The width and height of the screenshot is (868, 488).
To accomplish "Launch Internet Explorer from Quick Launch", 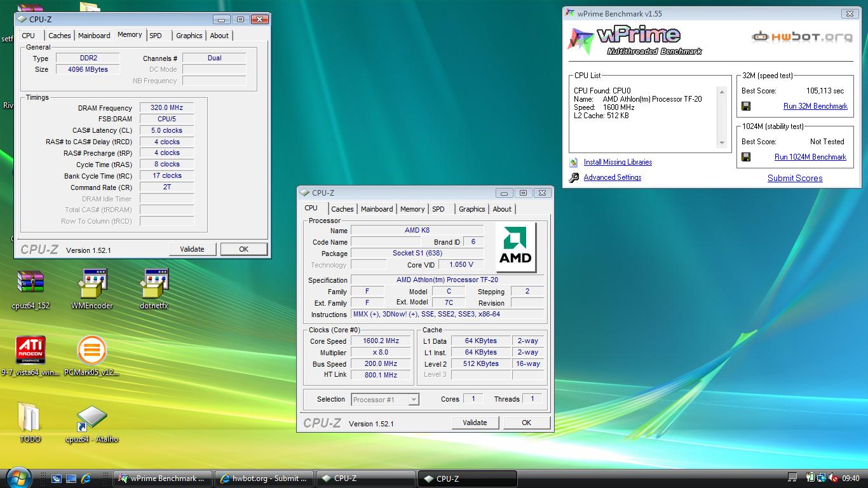I will tap(86, 478).
